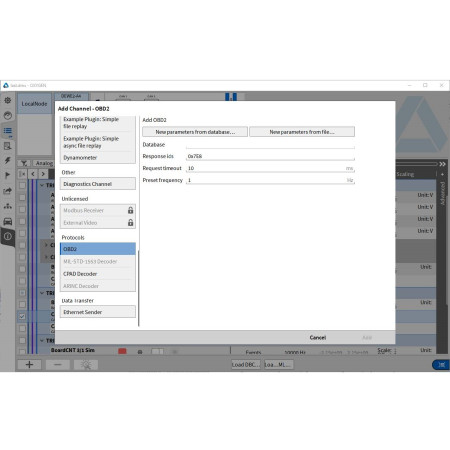Click New parameters from file button
Image resolution: width=450 pixels, height=450 pixels.
[x=302, y=132]
